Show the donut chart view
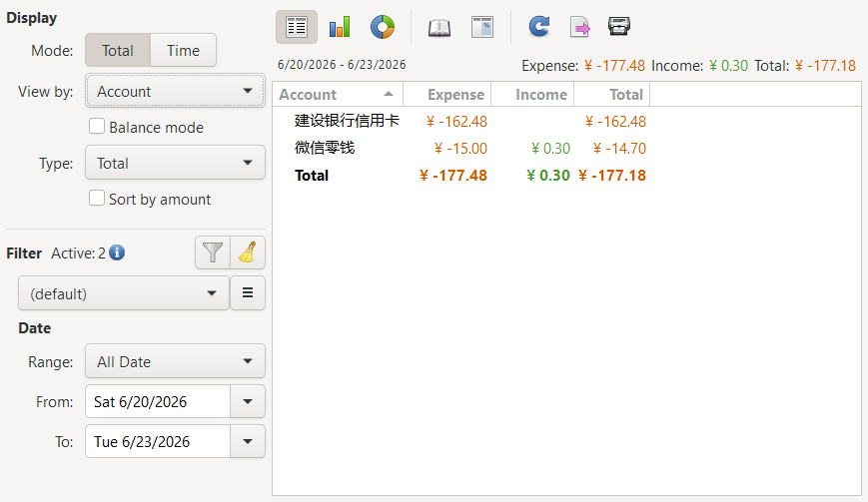Image resolution: width=868 pixels, height=502 pixels. (383, 27)
